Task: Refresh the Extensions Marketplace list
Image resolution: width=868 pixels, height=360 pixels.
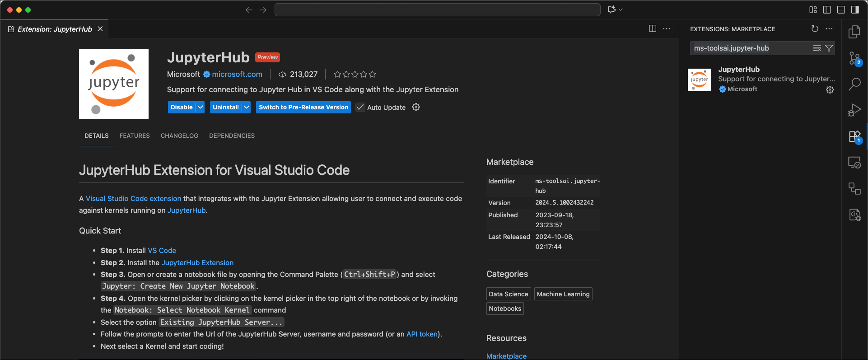Action: click(x=815, y=29)
